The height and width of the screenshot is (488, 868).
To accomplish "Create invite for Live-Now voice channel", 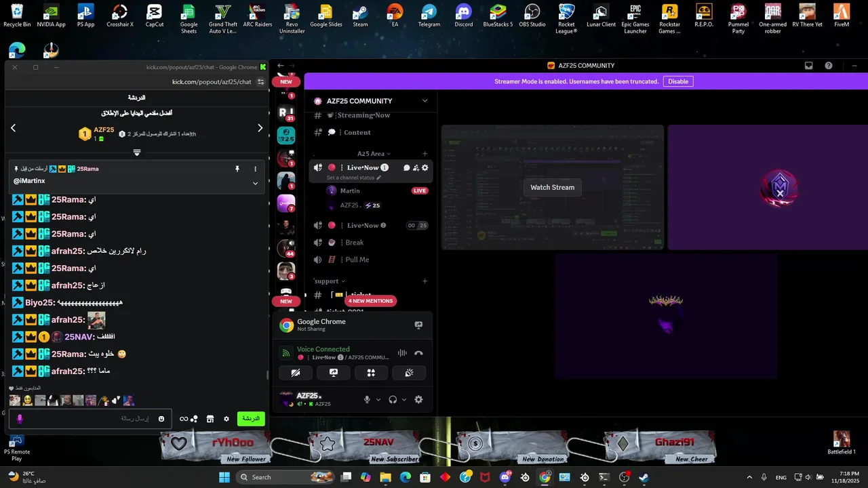I will click(416, 167).
